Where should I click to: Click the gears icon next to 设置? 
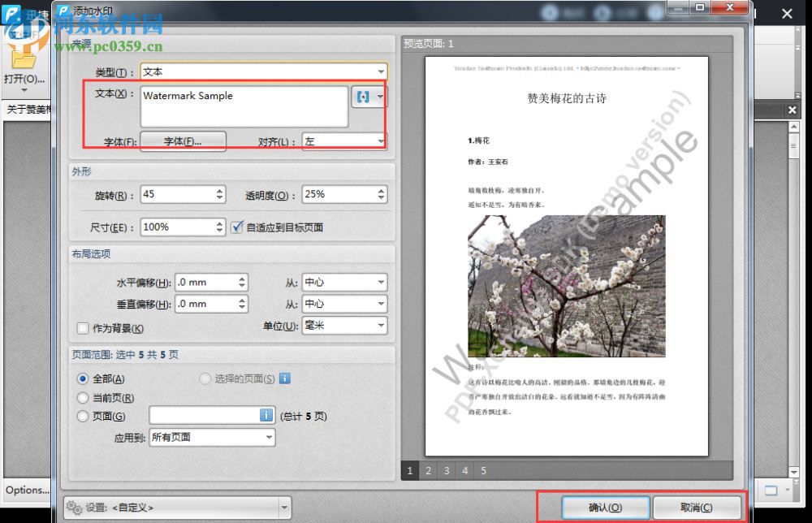tap(72, 505)
